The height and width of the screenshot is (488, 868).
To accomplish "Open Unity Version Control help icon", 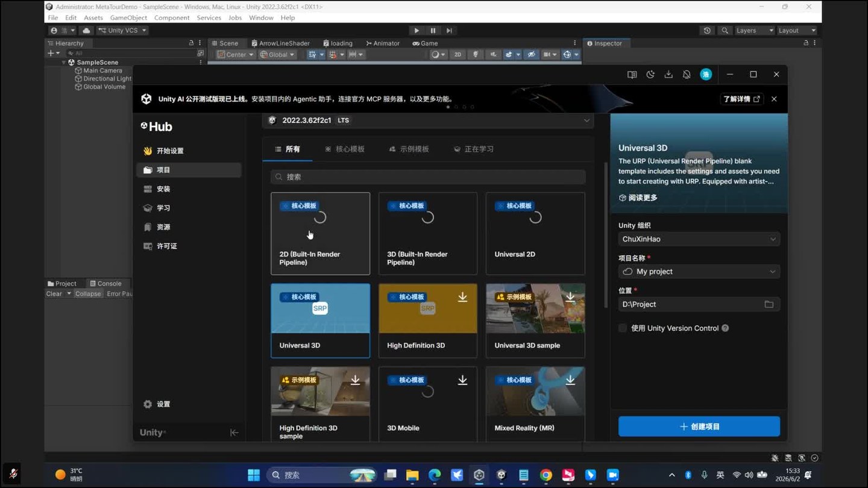I will [x=725, y=328].
